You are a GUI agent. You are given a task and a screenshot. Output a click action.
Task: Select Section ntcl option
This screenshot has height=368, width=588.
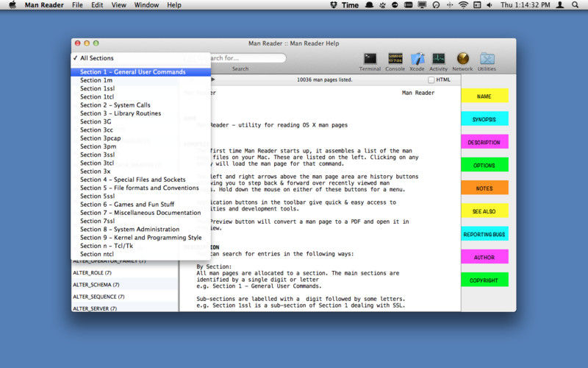(x=140, y=254)
